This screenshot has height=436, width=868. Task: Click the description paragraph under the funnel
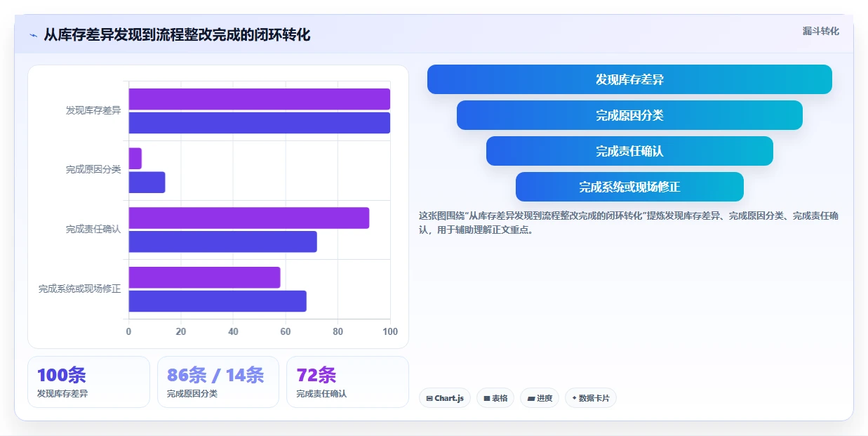click(x=629, y=223)
